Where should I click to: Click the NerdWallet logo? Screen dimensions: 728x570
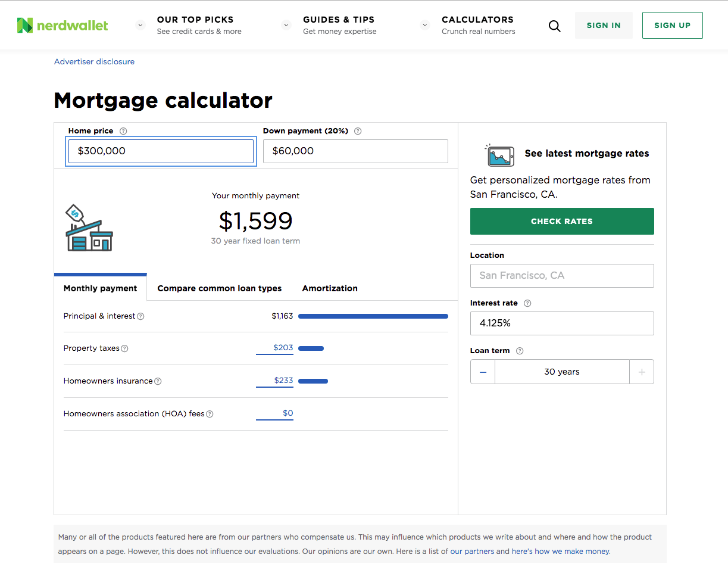(x=63, y=25)
